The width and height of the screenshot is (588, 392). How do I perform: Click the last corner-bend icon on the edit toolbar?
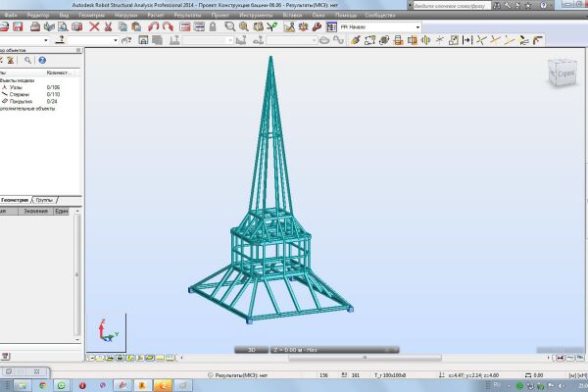coord(538,40)
